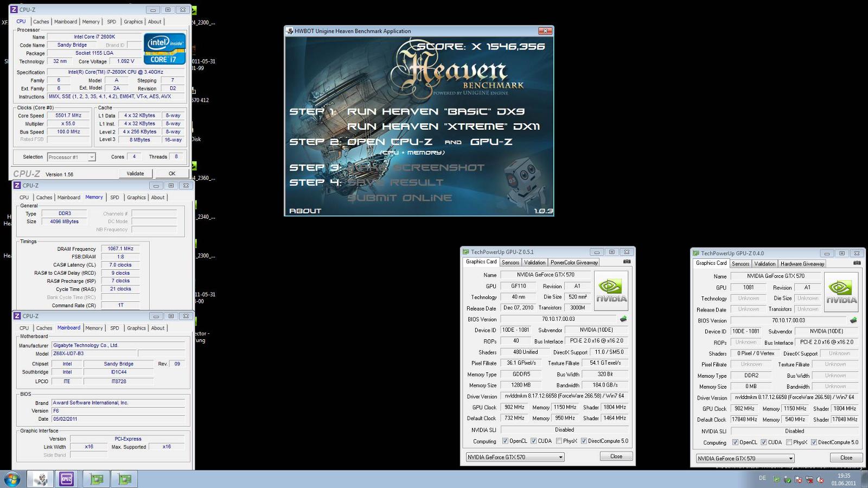Click Close button in GPU-Z 0.4.0

[x=846, y=457]
